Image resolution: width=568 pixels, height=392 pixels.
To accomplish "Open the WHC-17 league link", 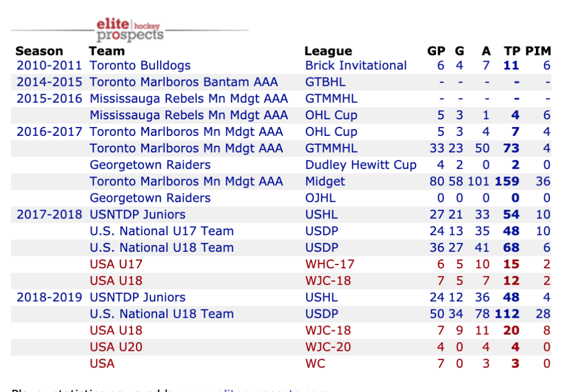I will coord(329,264).
